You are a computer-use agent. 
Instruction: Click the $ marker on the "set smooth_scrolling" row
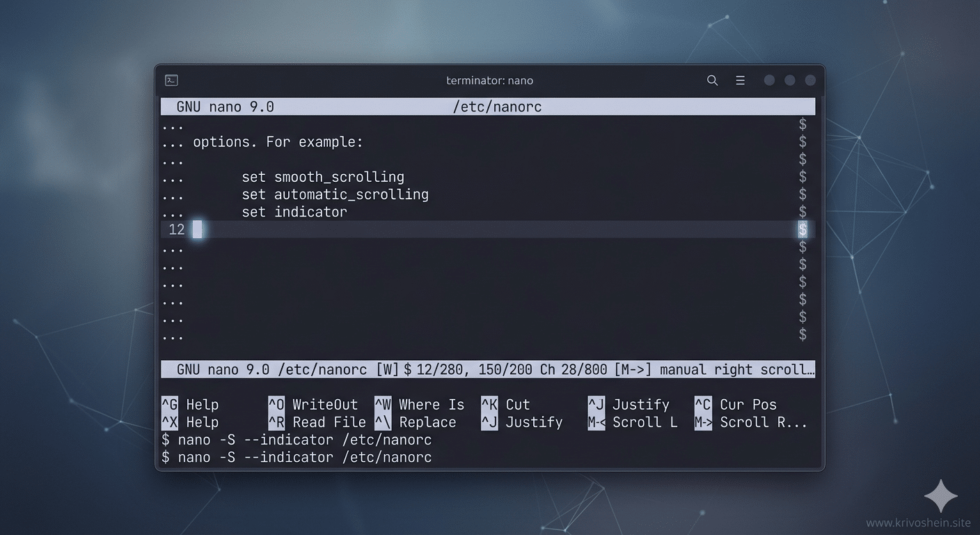point(803,177)
